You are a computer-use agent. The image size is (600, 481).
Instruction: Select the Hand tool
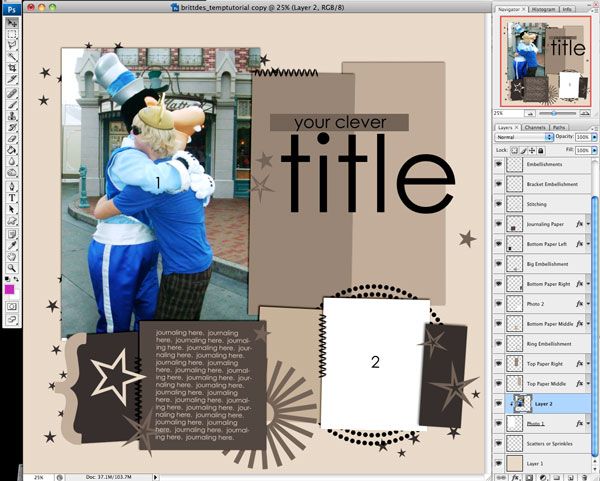click(x=12, y=257)
